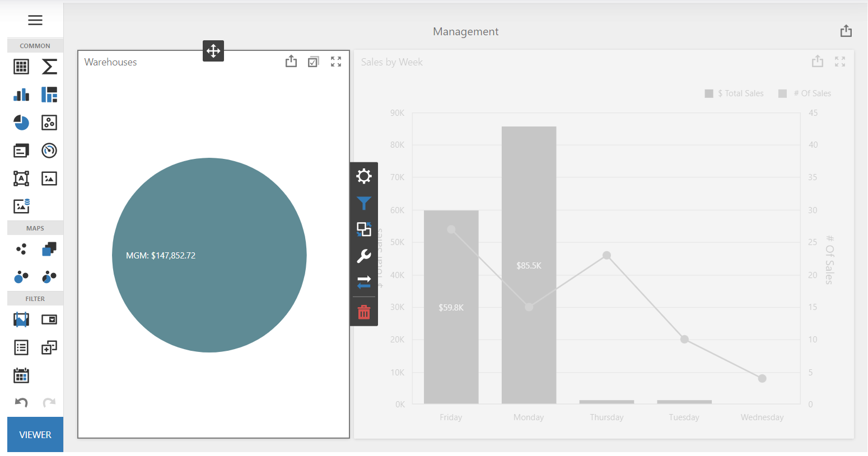Click the Undo button
Viewport: 868px width, 456px height.
pos(21,402)
